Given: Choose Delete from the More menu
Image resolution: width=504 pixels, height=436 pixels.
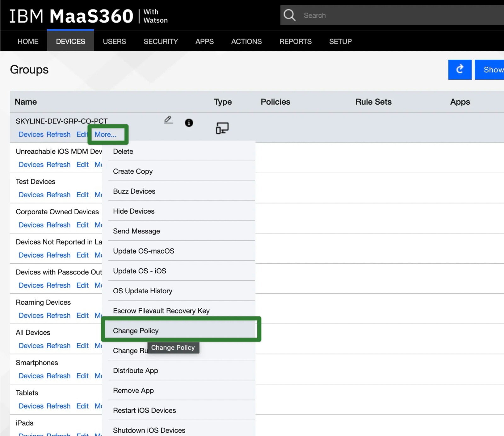Looking at the screenshot, I should coord(181,152).
